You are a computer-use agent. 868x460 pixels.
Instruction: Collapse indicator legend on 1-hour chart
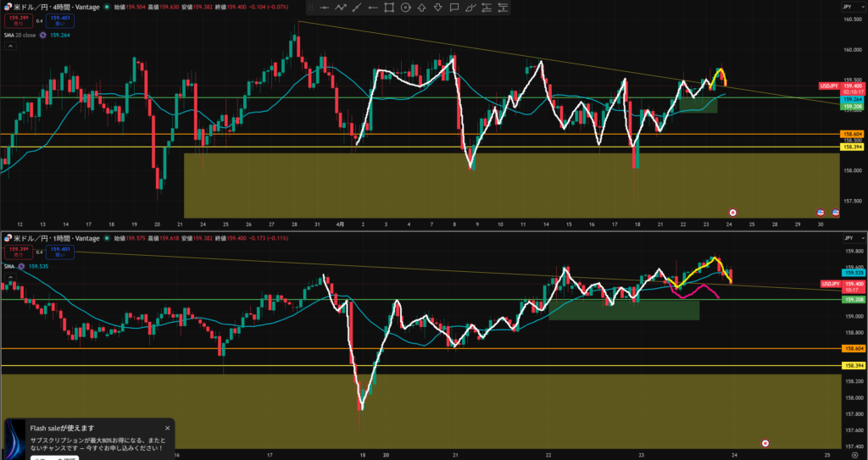[x=11, y=279]
